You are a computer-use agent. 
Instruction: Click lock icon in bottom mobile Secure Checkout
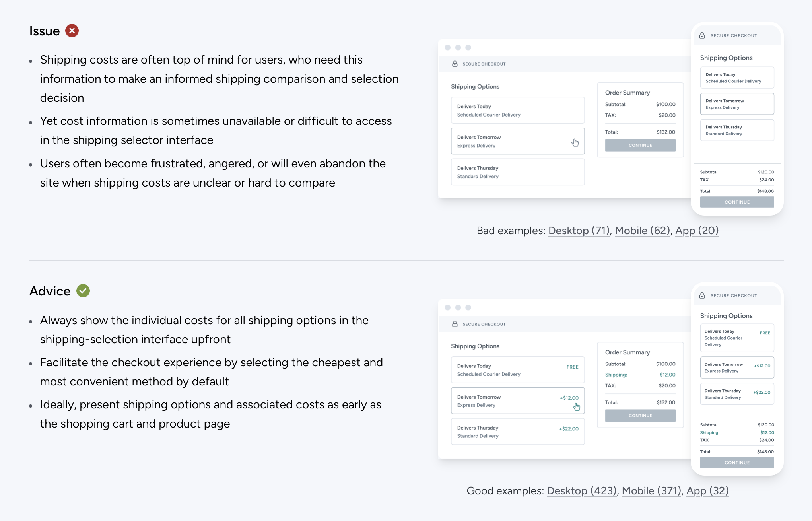pyautogui.click(x=702, y=295)
